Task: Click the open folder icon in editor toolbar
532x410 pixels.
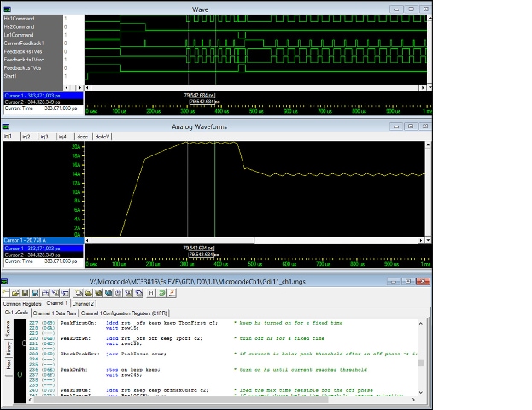Action: tap(17, 293)
